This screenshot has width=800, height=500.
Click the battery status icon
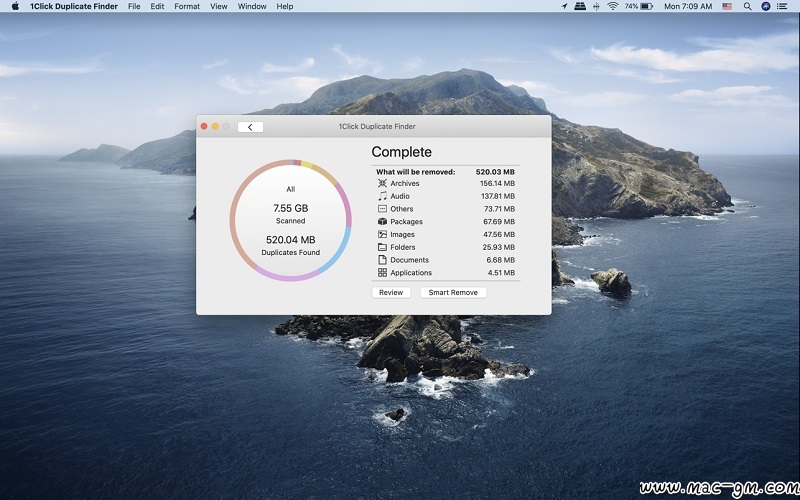click(646, 6)
